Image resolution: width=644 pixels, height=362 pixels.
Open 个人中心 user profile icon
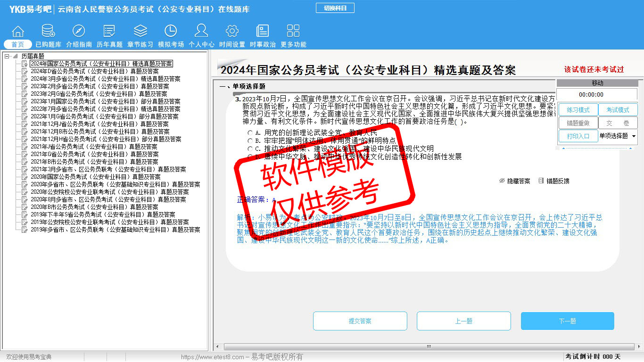coord(201,32)
